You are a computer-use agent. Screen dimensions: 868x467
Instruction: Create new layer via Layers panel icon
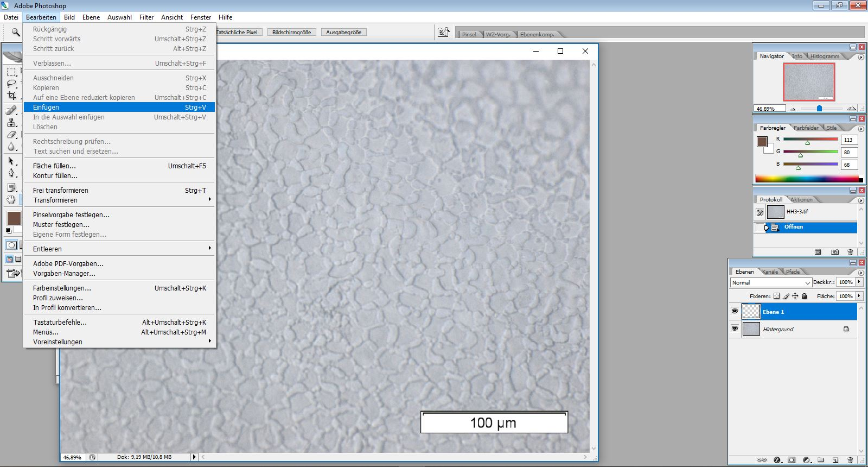[835, 460]
